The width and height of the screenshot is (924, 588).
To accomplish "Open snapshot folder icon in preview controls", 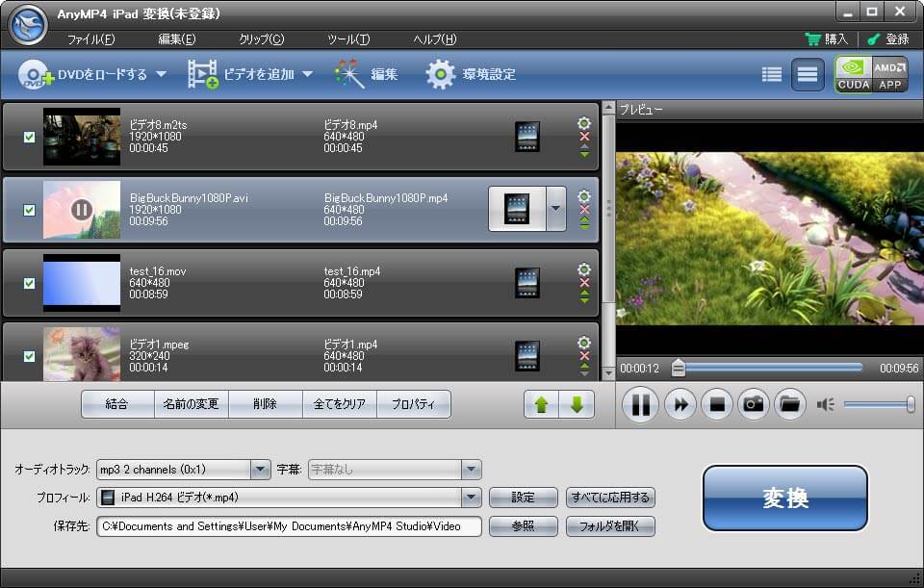I will (788, 405).
